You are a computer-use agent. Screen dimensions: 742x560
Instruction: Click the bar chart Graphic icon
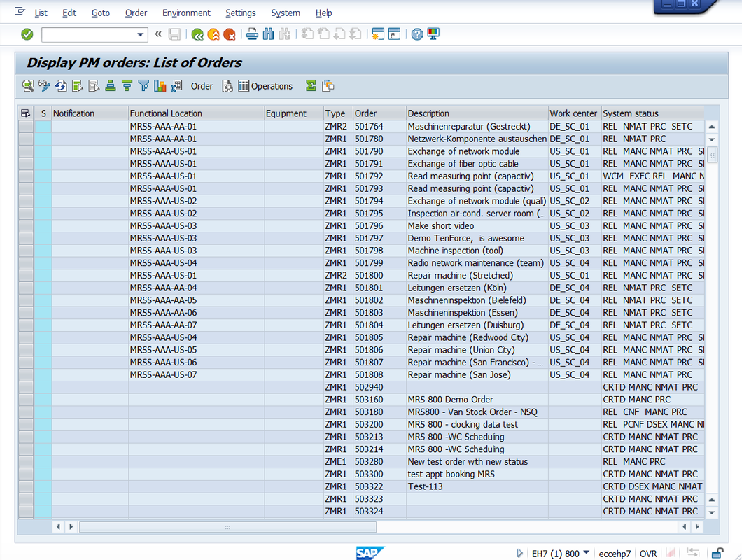click(x=160, y=85)
